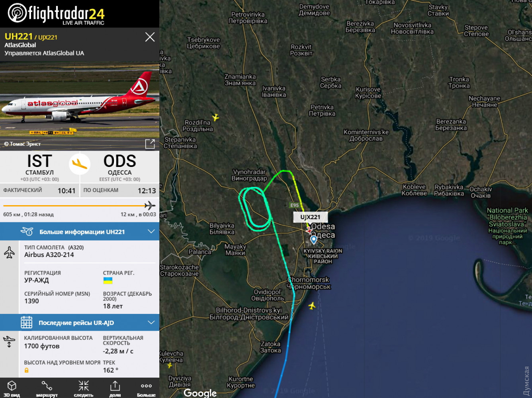The image size is (532, 398).
Task: Click the locked altitude padlock icon
Action: pyautogui.click(x=27, y=370)
